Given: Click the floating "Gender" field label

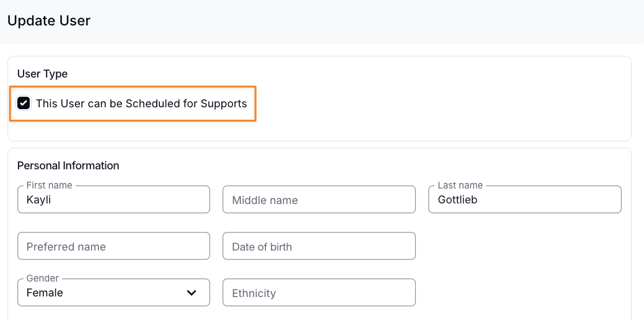Looking at the screenshot, I should [x=42, y=278].
